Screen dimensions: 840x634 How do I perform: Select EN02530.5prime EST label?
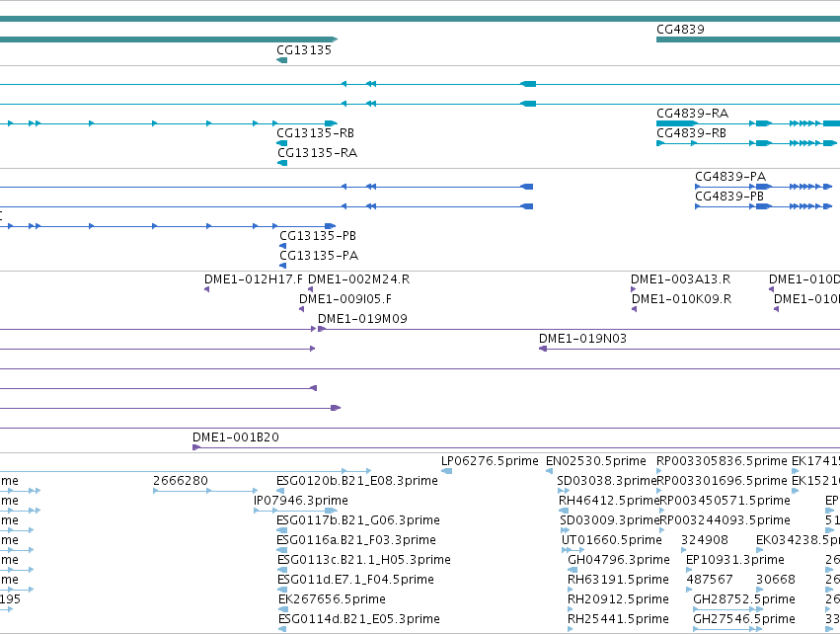click(596, 461)
